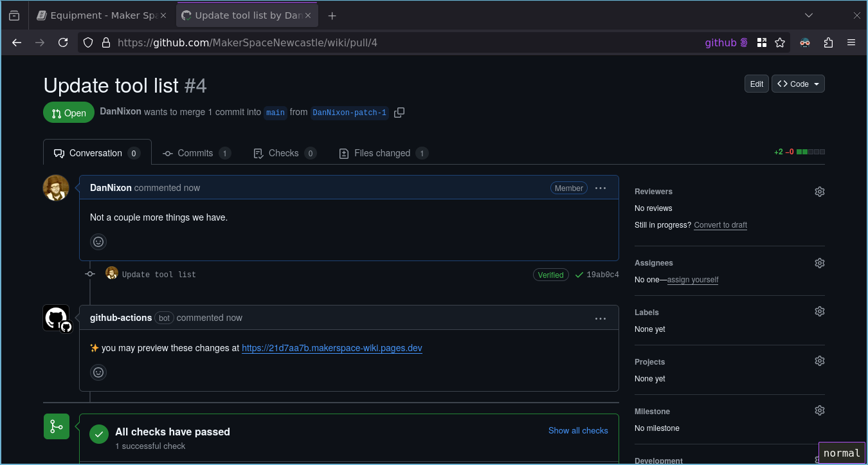868x465 pixels.
Task: Bookmark this page with the star icon
Action: pyautogui.click(x=780, y=42)
